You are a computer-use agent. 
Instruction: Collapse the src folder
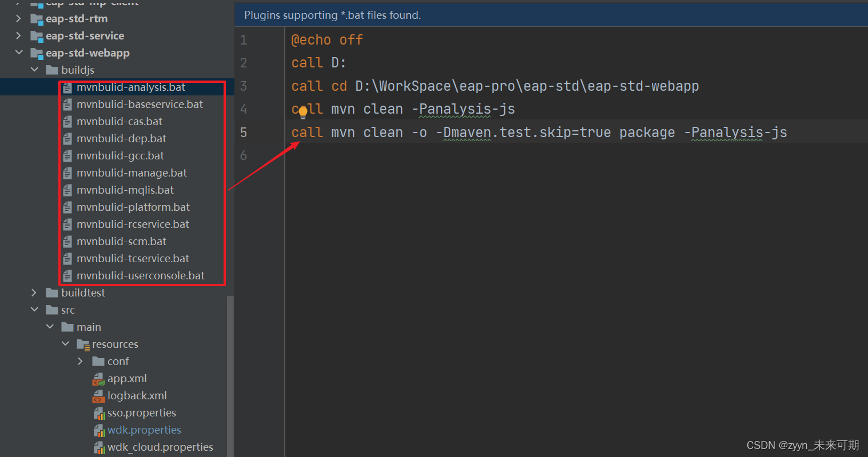34,310
